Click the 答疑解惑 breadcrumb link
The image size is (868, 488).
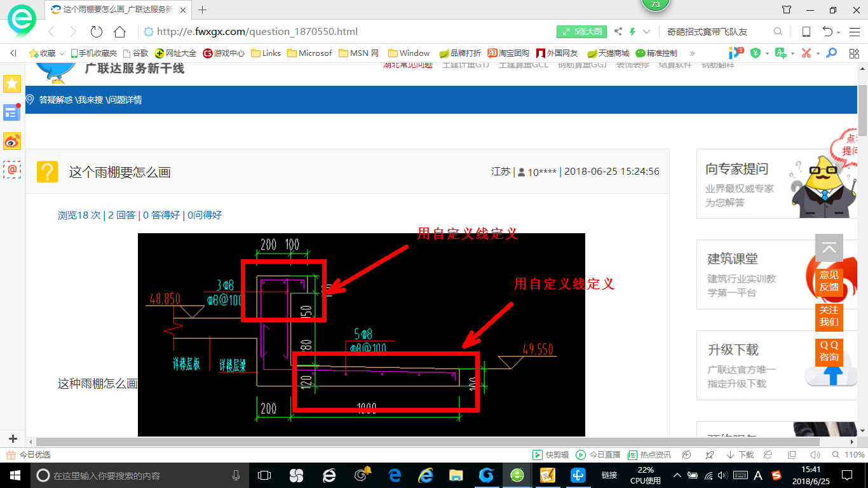56,100
